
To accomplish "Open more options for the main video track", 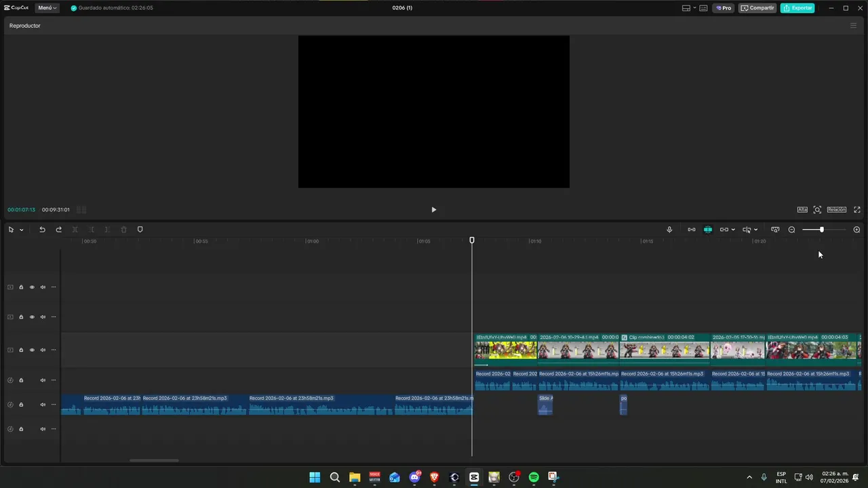I will (54, 350).
